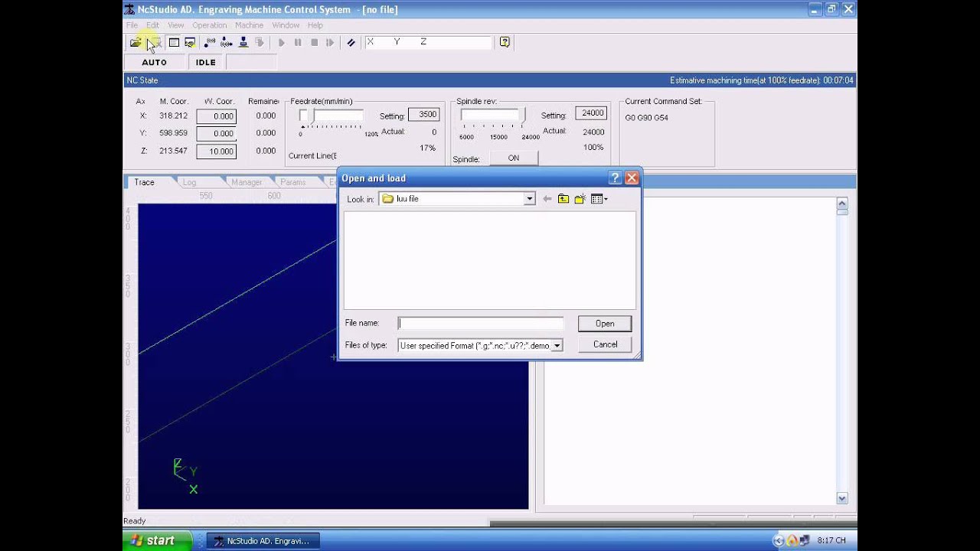Click the estimative machining time text
The height and width of the screenshot is (551, 980).
762,80
